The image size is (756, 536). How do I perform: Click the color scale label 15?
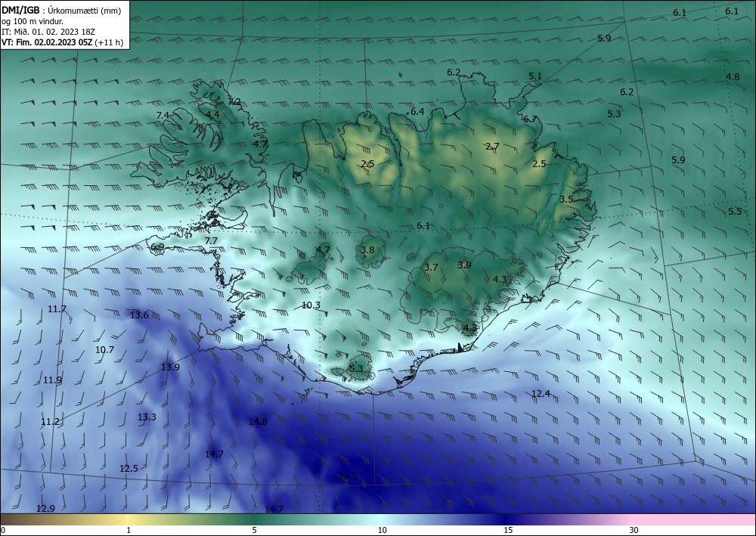pos(508,531)
